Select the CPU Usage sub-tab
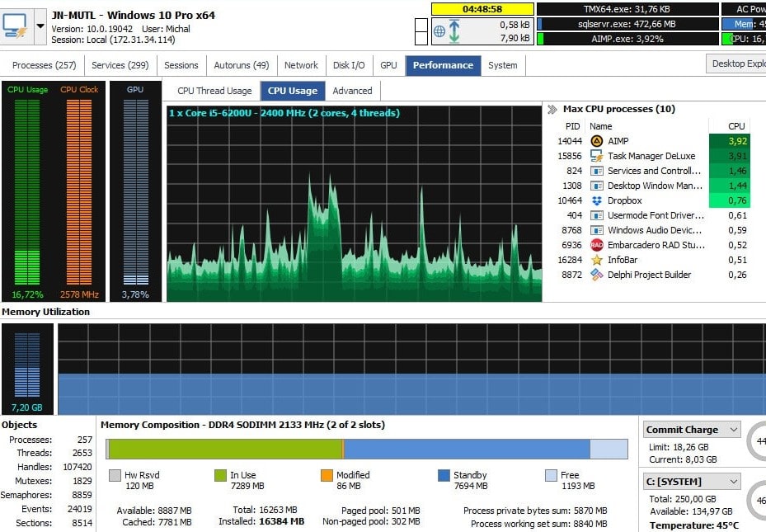This screenshot has width=766, height=532. [293, 91]
